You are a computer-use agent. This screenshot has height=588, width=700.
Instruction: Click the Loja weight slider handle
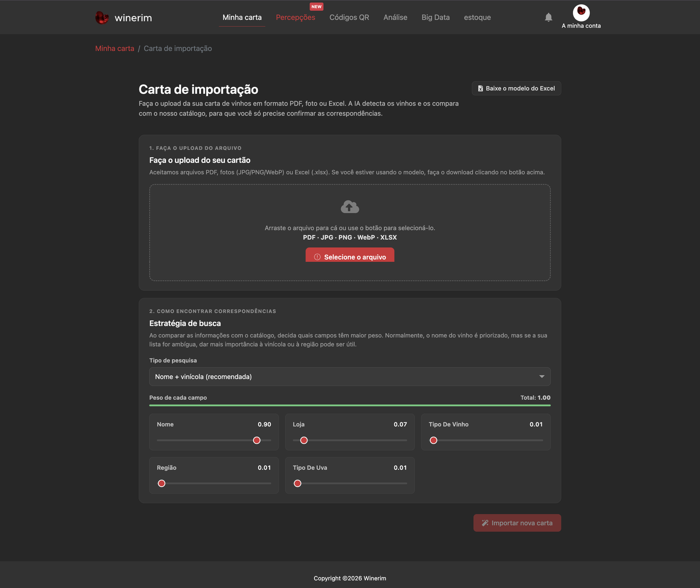click(304, 440)
